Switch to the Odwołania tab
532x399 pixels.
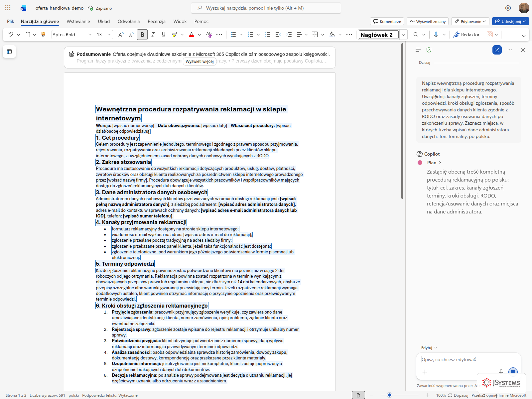pos(129,21)
